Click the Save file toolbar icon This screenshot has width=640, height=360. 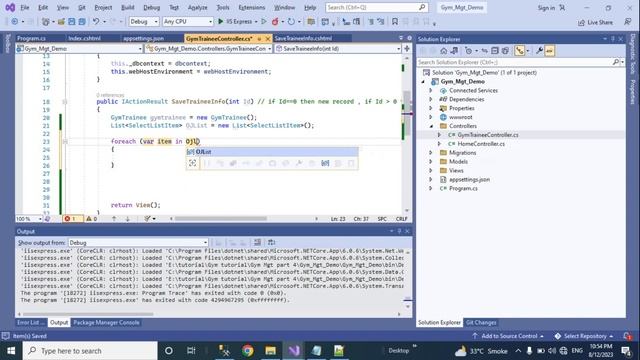(x=71, y=22)
